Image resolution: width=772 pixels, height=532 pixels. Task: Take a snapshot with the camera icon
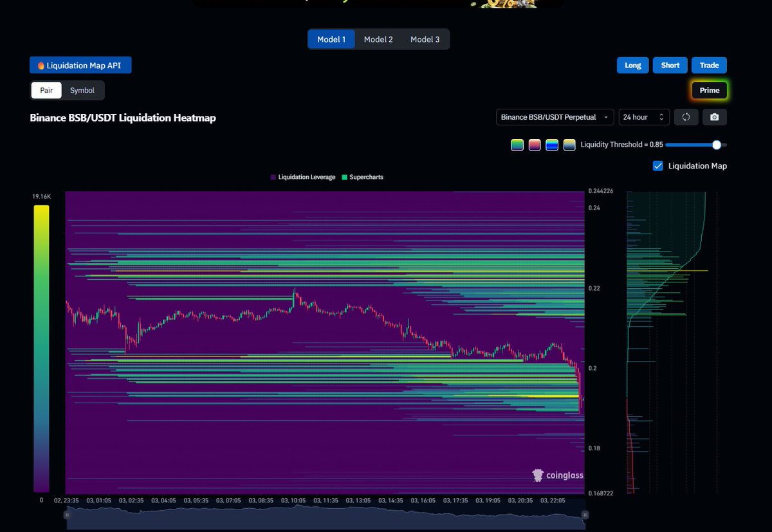pos(714,117)
